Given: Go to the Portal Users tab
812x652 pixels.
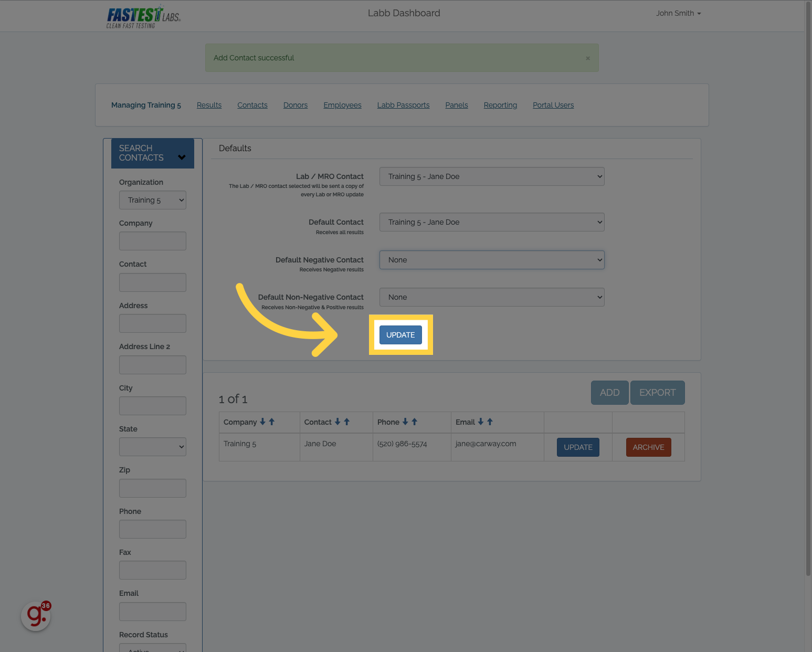Looking at the screenshot, I should (x=553, y=105).
